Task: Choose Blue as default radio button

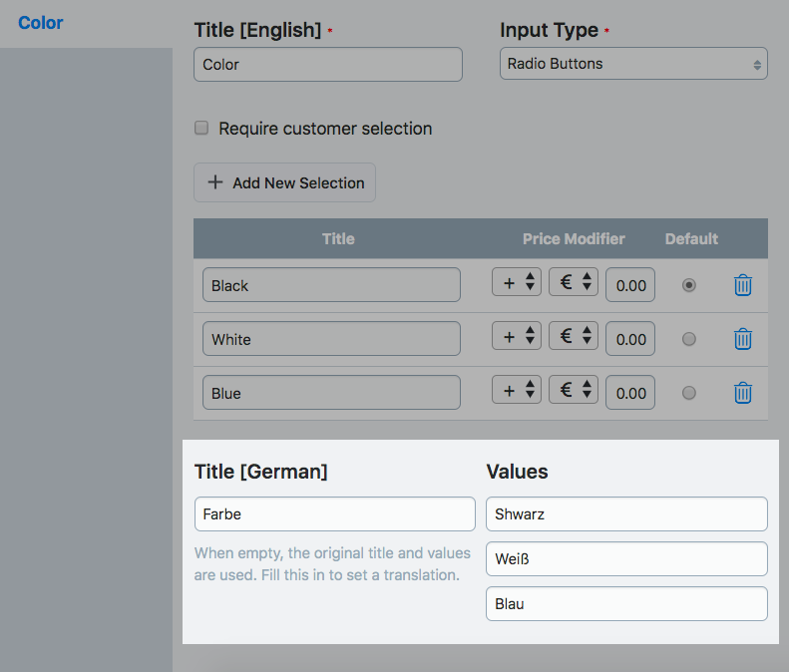Action: coord(688,393)
